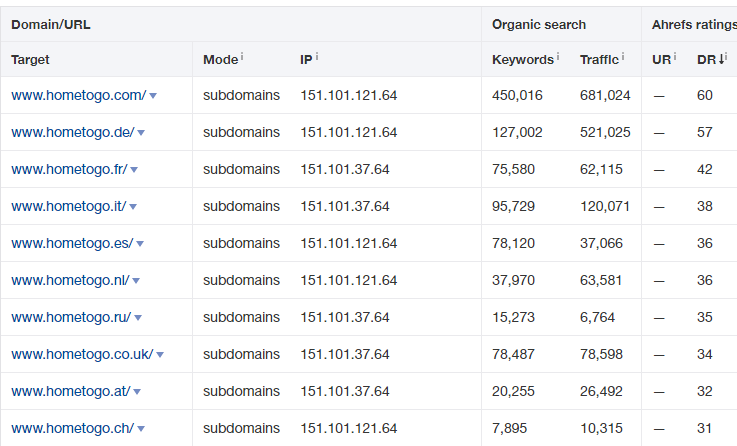Screen dimensions: 737x446
Task: Click the IP column info icon
Action: tap(317, 57)
